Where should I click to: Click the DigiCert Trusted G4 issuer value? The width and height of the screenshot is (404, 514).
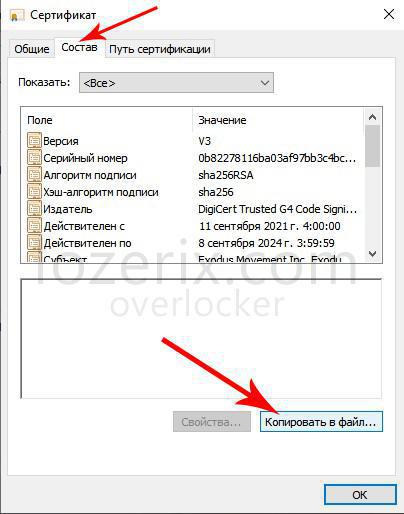(277, 209)
